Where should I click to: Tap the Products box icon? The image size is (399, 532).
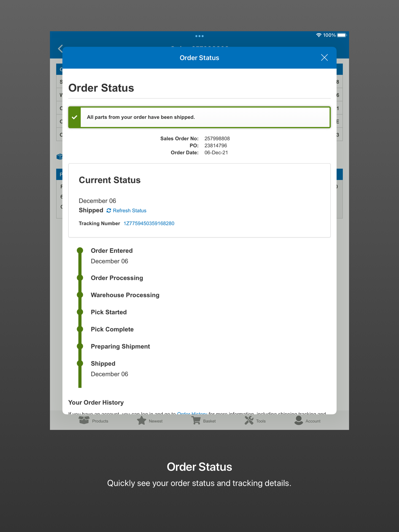(84, 420)
